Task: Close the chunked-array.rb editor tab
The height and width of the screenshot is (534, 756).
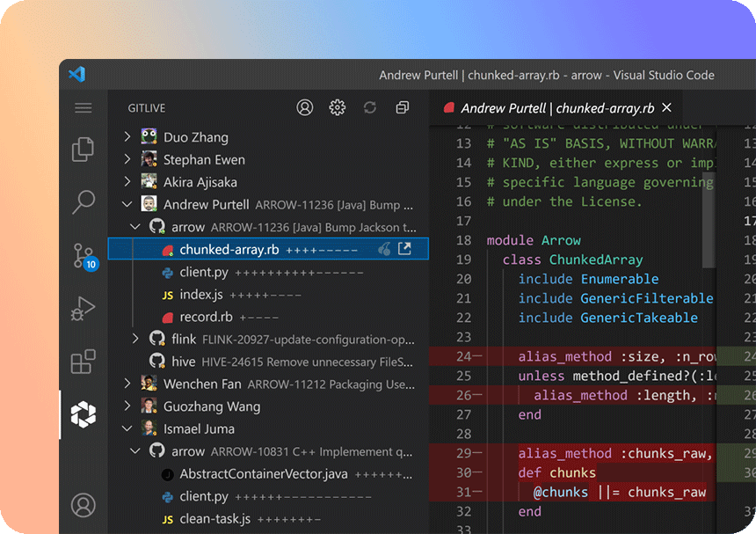Action: point(666,107)
